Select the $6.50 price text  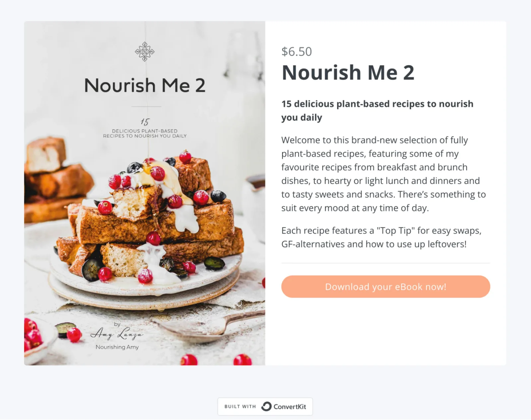[x=296, y=51]
